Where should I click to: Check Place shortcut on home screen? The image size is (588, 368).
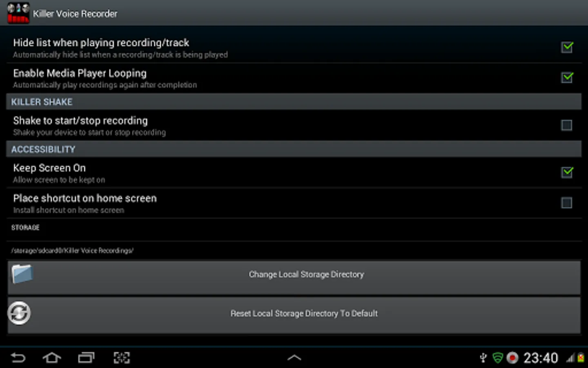point(567,203)
